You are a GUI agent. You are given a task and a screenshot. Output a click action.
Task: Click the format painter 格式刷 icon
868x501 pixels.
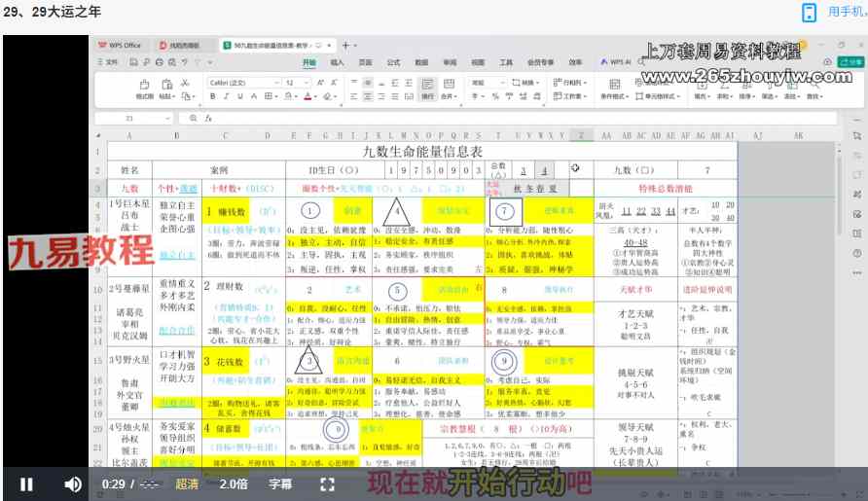click(x=144, y=89)
